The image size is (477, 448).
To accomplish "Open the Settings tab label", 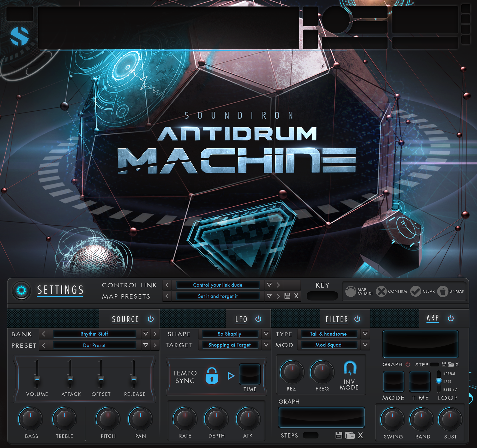I will pyautogui.click(x=60, y=290).
